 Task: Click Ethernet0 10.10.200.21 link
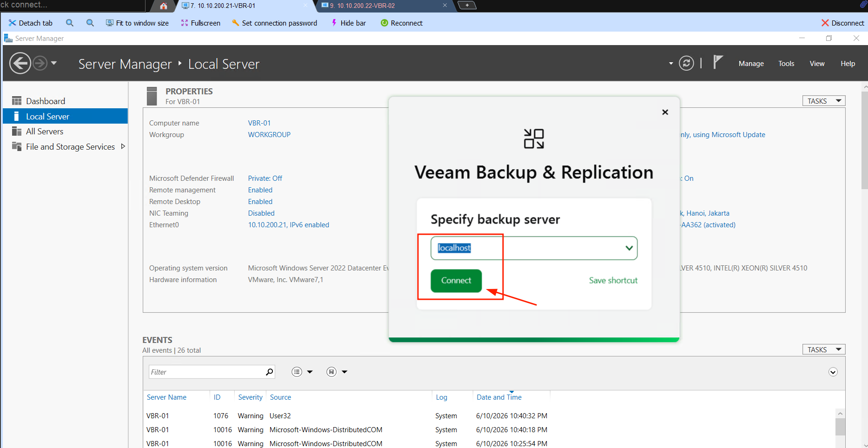click(x=288, y=225)
